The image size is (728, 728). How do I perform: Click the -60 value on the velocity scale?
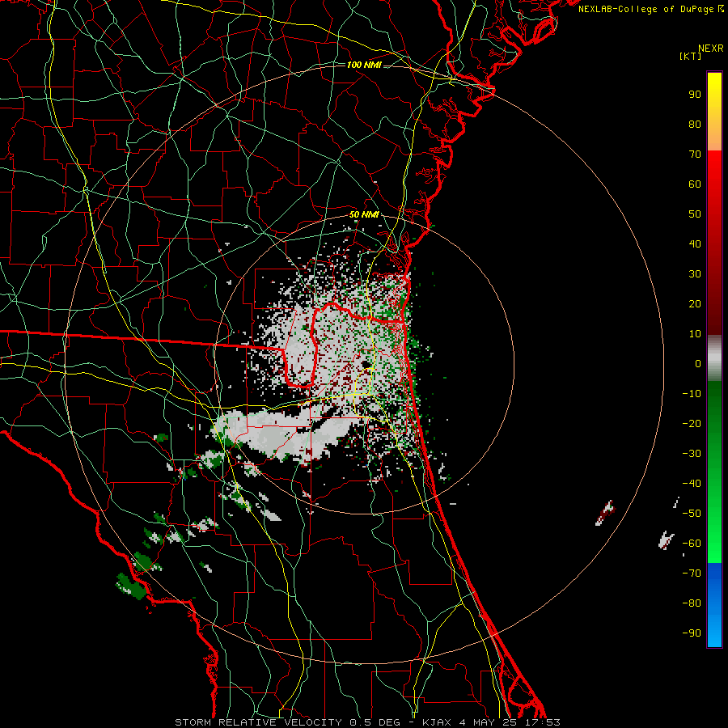pyautogui.click(x=692, y=544)
